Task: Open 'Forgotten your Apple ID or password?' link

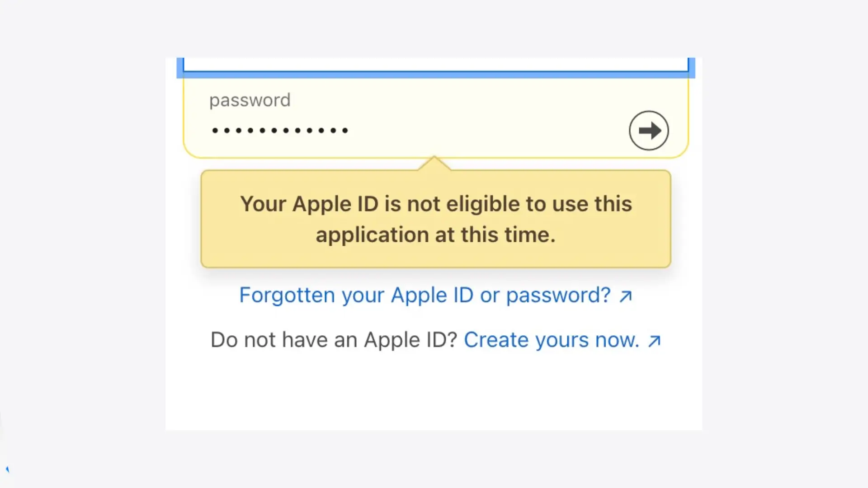Action: 436,295
